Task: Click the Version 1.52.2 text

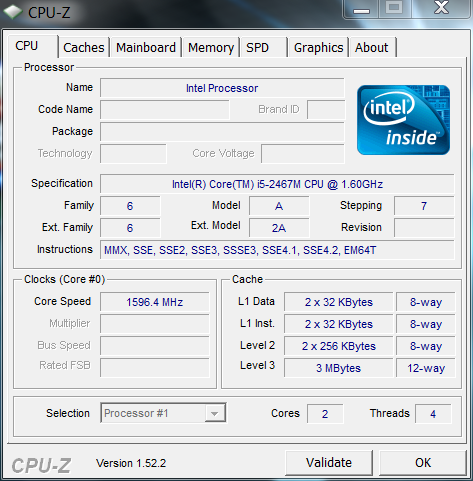Action: pyautogui.click(x=131, y=463)
